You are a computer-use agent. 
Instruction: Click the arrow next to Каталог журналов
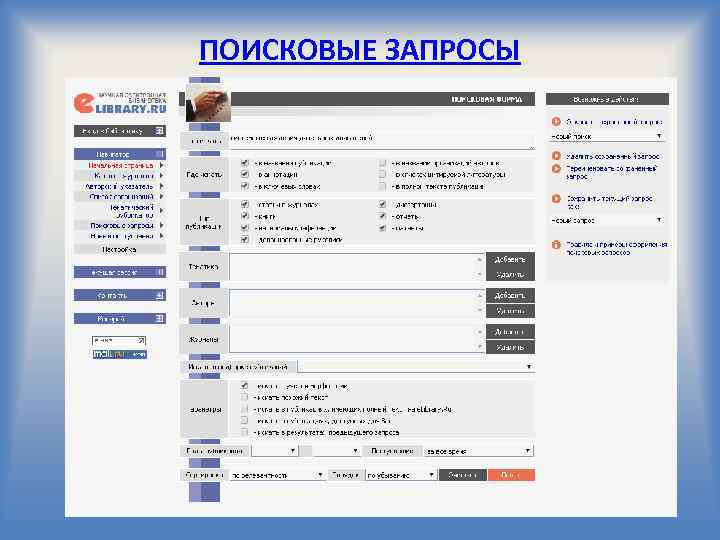[x=161, y=175]
